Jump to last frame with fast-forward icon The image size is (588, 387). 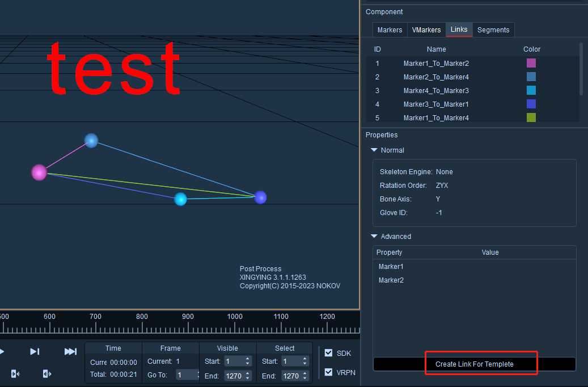70,351
